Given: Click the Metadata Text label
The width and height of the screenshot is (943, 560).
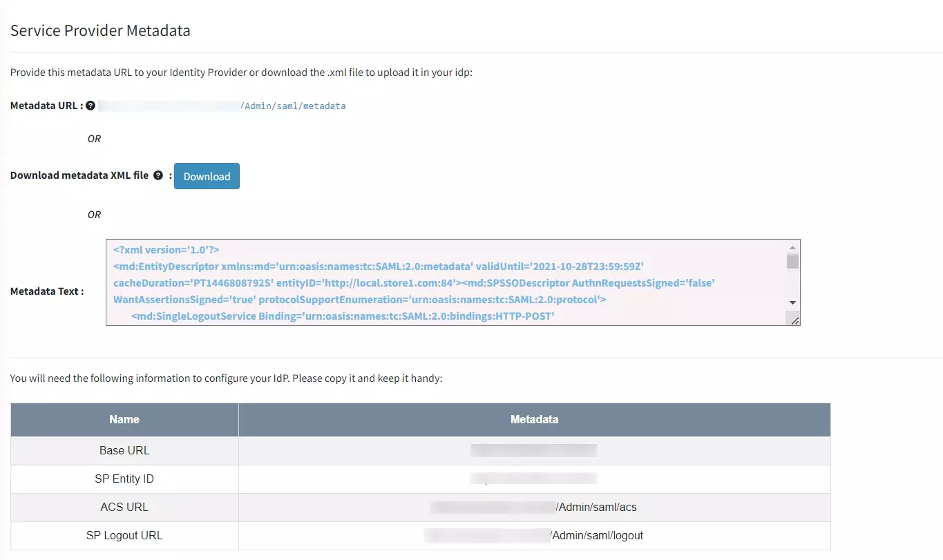Looking at the screenshot, I should pos(47,291).
